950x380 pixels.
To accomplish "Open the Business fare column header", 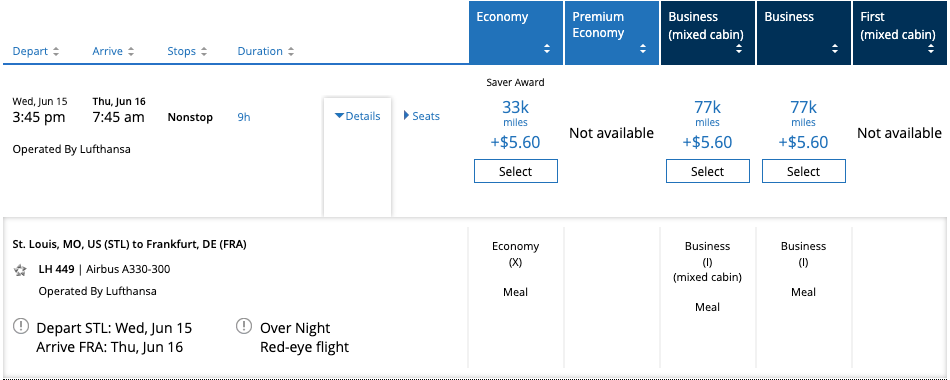I will (x=803, y=33).
